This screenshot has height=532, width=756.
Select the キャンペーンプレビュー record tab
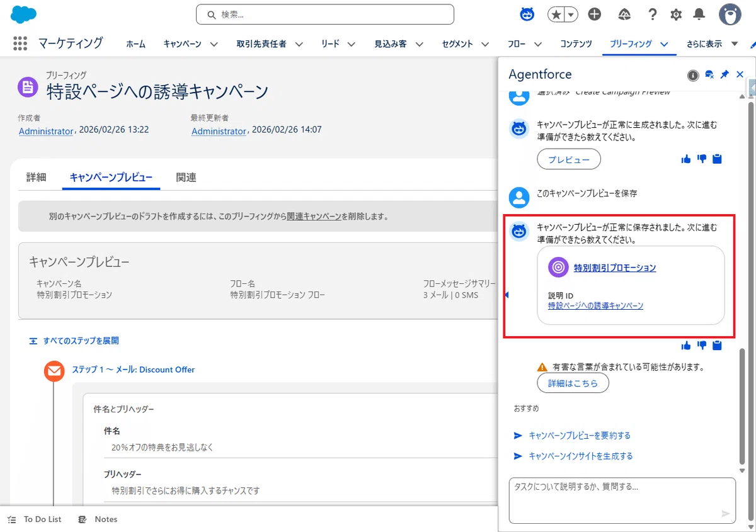tap(111, 178)
